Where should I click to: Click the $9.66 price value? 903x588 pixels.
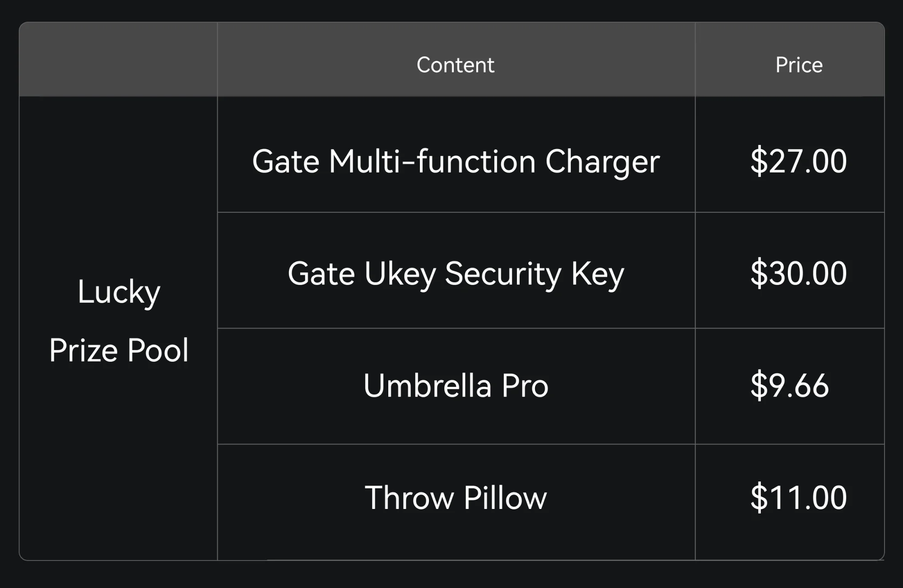pos(789,385)
